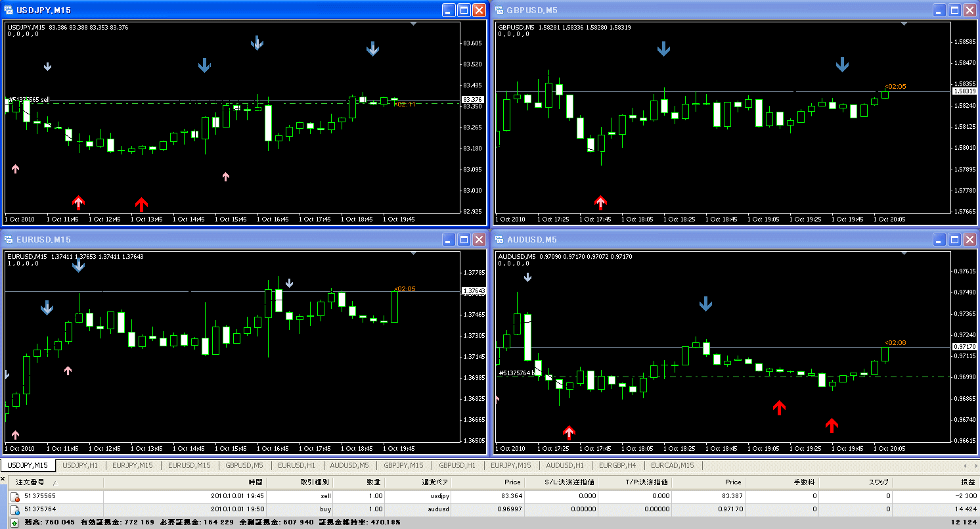The height and width of the screenshot is (529, 980).
Task: Maximize the GBPUSD,M5 chart window
Action: click(x=954, y=10)
